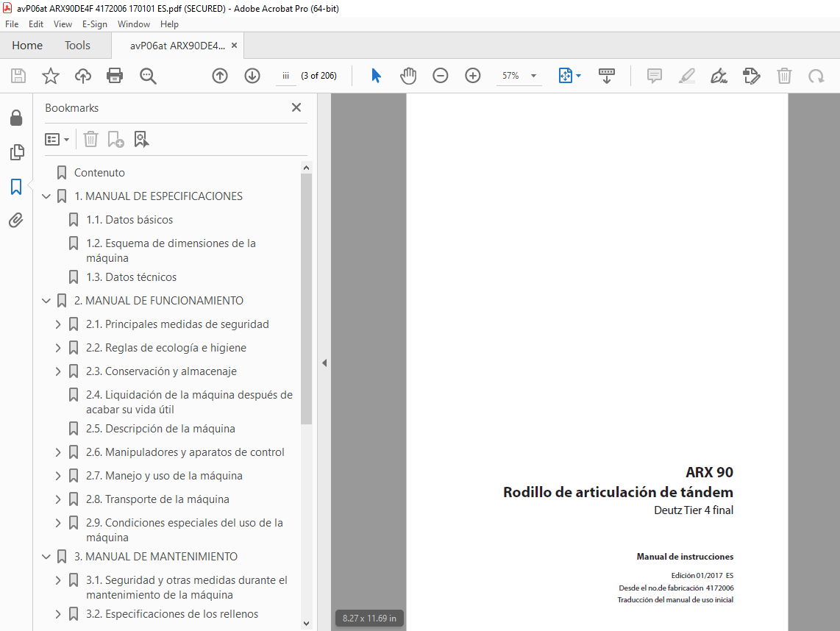Expand 2.8. Transporte de la máquina
Image resolution: width=840 pixels, height=631 pixels.
click(58, 499)
